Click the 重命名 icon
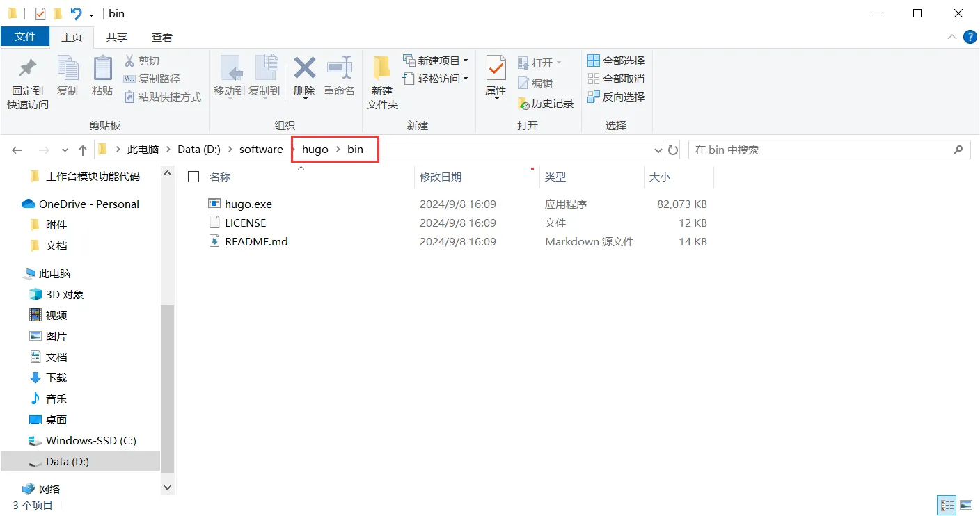Image resolution: width=980 pixels, height=516 pixels. (339, 67)
